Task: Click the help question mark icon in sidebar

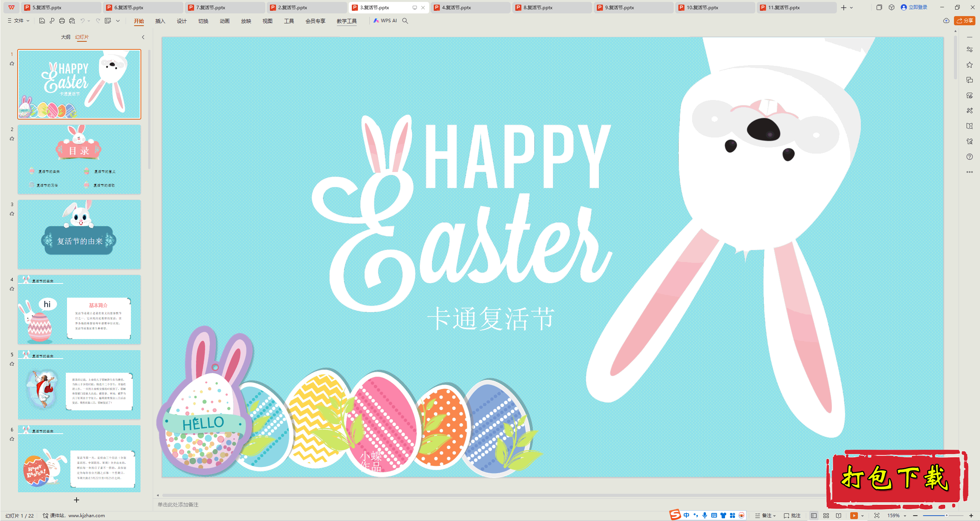Action: [x=970, y=157]
